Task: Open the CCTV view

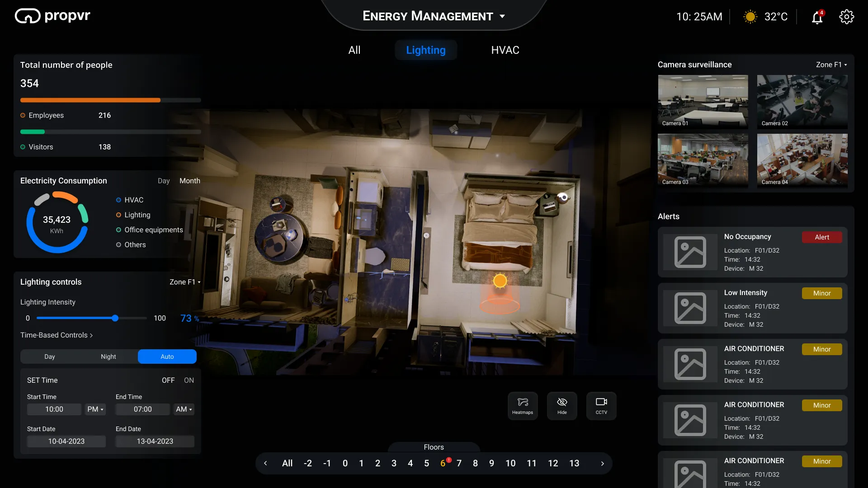Action: 601,405
